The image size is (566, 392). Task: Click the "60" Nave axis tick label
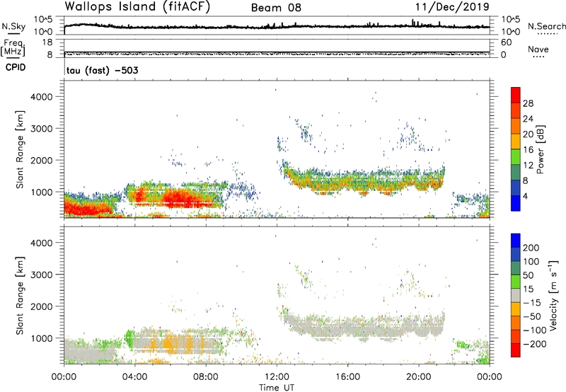(506, 42)
